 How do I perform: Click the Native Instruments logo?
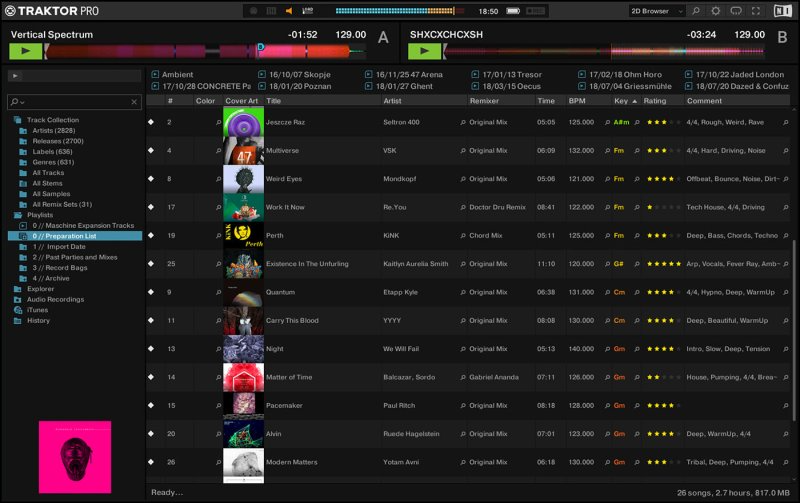coord(784,11)
